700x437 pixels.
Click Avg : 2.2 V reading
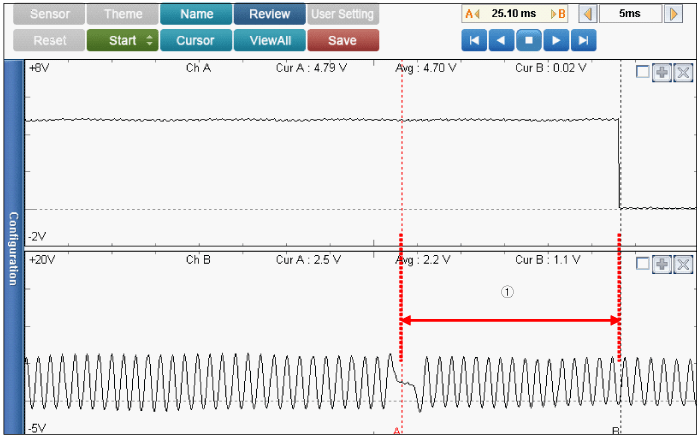[422, 260]
